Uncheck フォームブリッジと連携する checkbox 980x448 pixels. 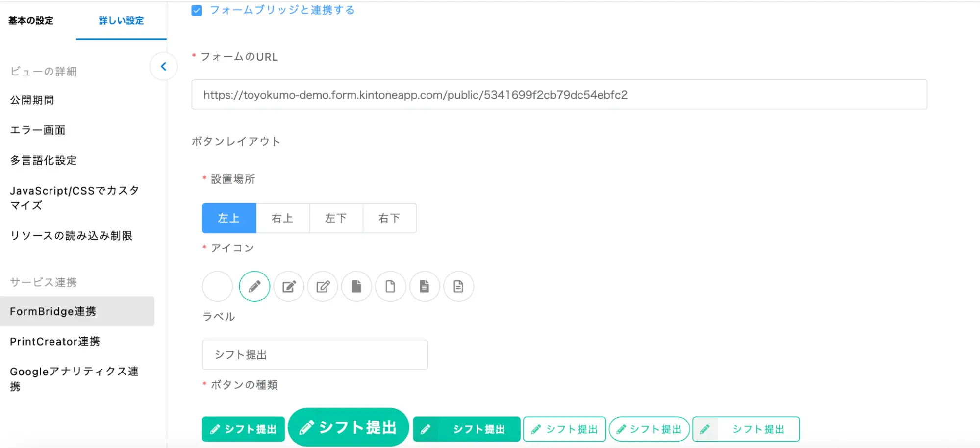(x=197, y=10)
